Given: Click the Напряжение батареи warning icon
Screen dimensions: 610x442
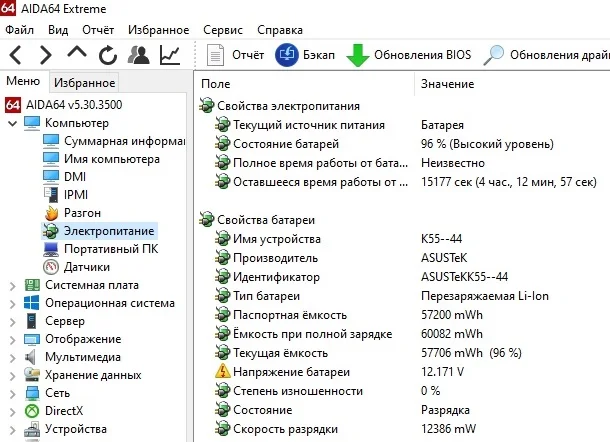Looking at the screenshot, I should click(x=223, y=372).
